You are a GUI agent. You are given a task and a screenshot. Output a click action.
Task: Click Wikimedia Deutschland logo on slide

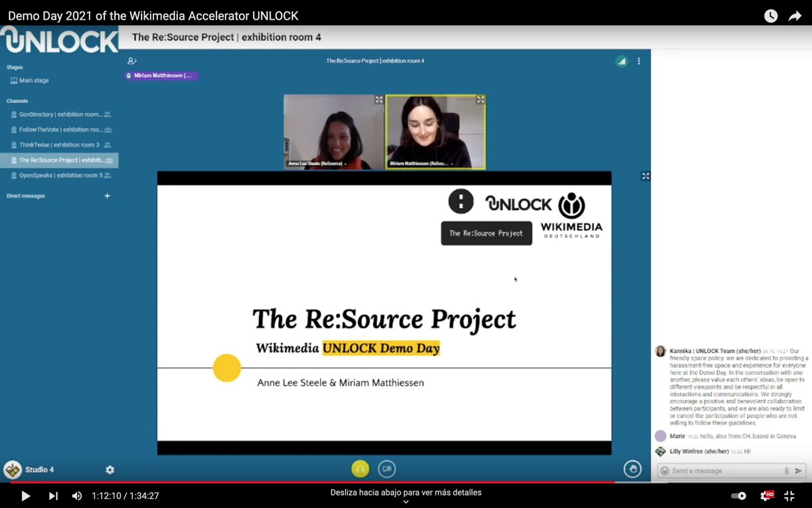(x=572, y=215)
